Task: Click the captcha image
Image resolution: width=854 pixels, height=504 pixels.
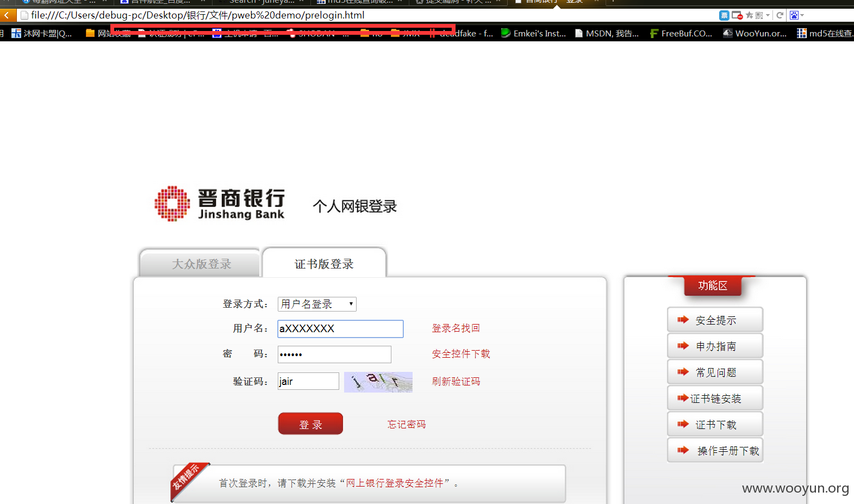Action: (x=378, y=382)
